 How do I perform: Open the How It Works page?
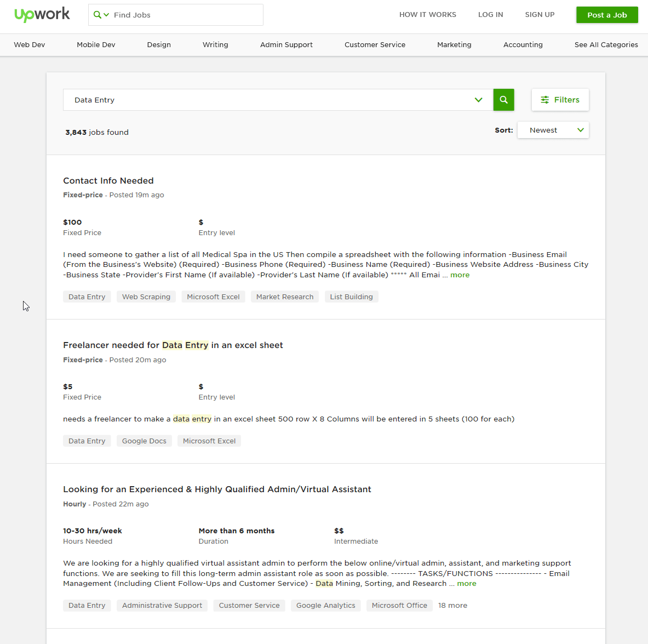click(427, 14)
